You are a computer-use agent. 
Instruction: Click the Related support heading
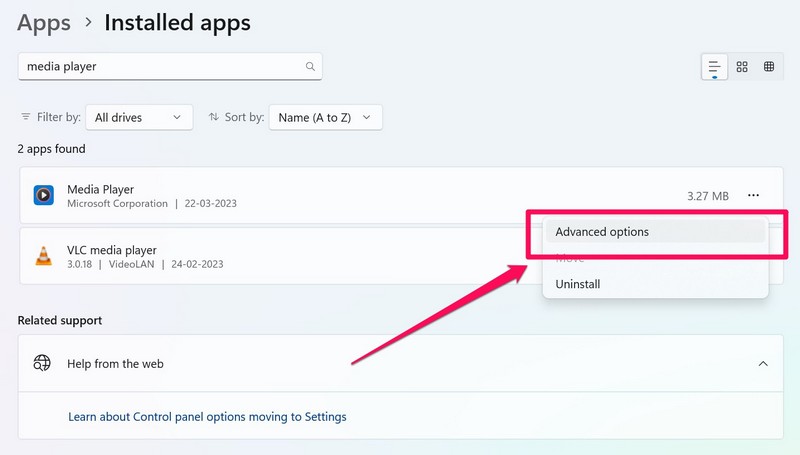(x=60, y=320)
